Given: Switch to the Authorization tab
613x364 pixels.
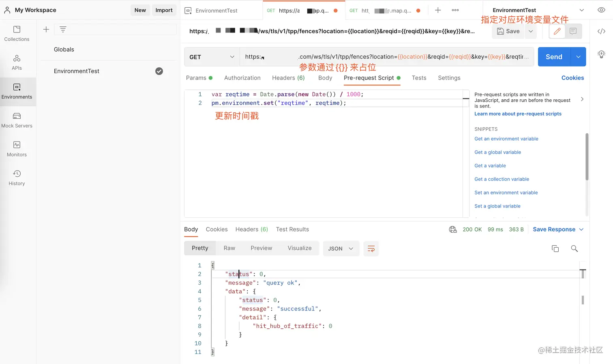Looking at the screenshot, I should (x=242, y=78).
